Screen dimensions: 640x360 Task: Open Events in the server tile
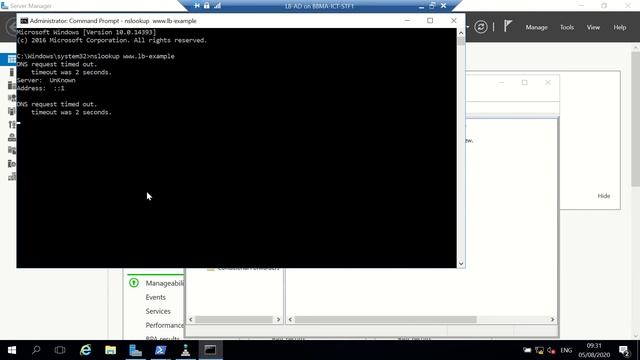(x=156, y=297)
